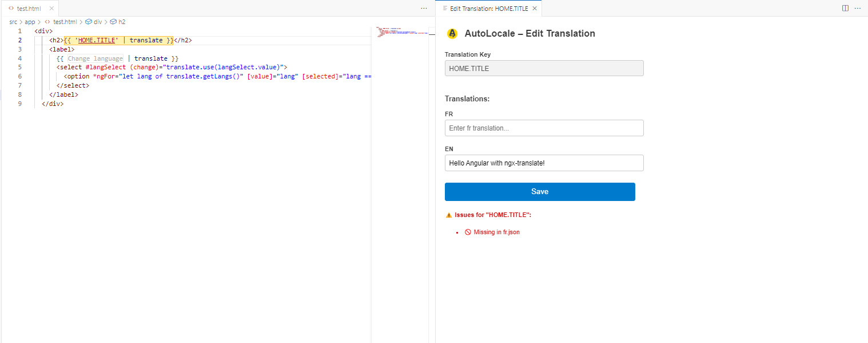
Task: Click line number 2 in gutter
Action: pyautogui.click(x=20, y=40)
